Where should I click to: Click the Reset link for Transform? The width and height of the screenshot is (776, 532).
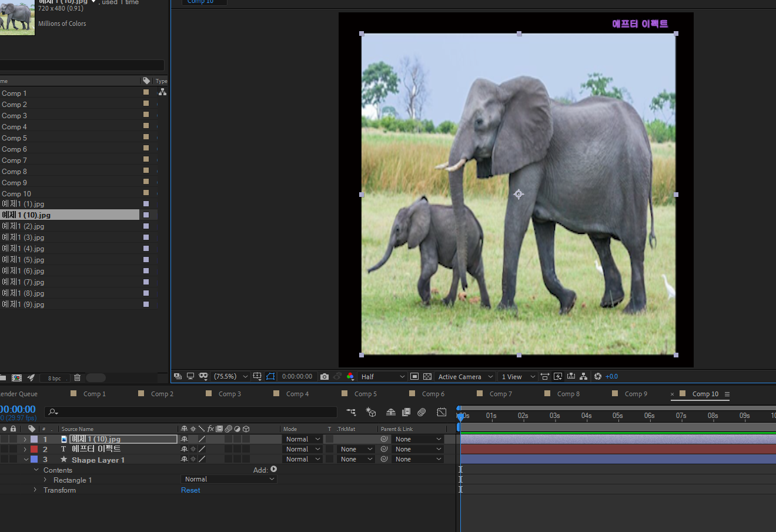(x=190, y=490)
